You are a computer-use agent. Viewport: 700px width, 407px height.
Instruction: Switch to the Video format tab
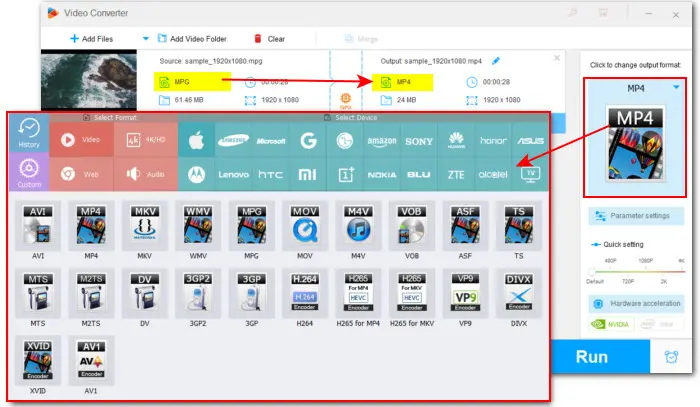[x=82, y=141]
